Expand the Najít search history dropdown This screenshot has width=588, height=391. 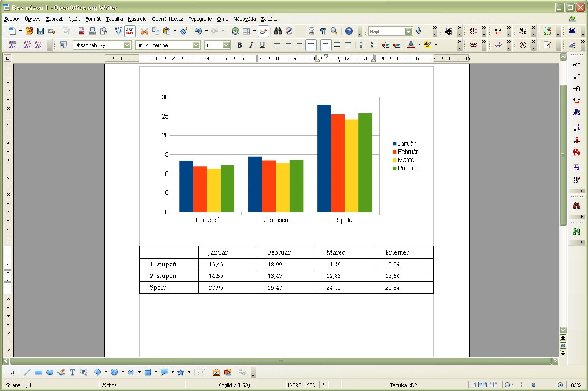[x=408, y=31]
